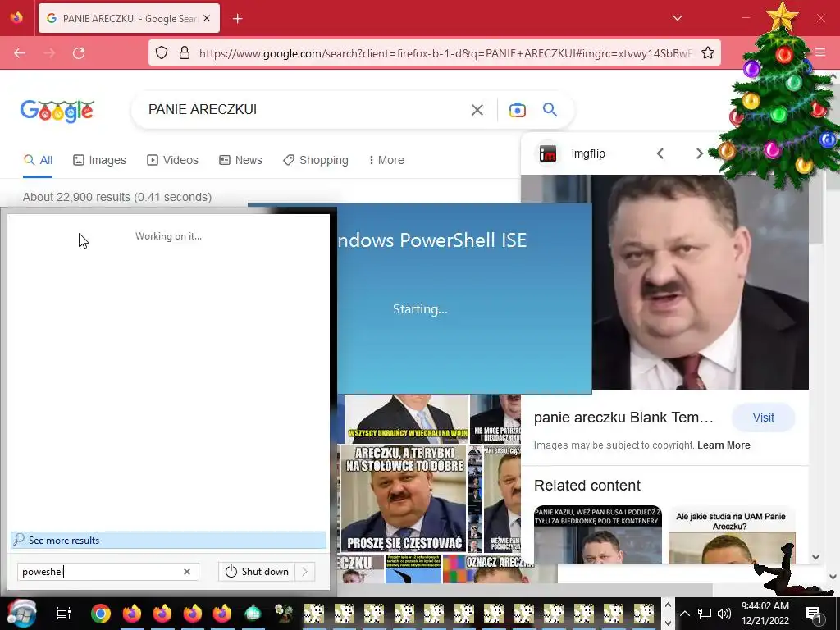Open the Start button with Santa hat

click(x=21, y=614)
